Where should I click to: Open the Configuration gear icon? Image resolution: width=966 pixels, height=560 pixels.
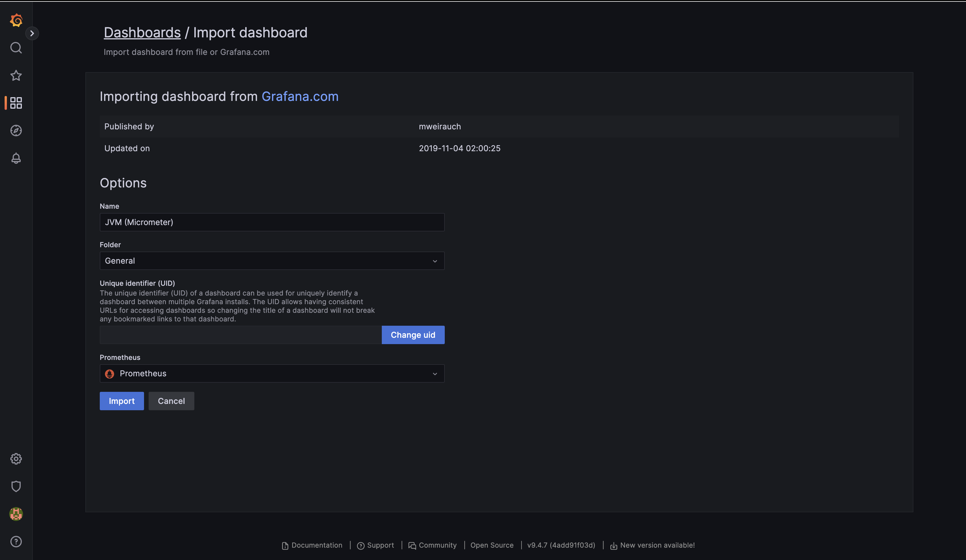pos(16,459)
